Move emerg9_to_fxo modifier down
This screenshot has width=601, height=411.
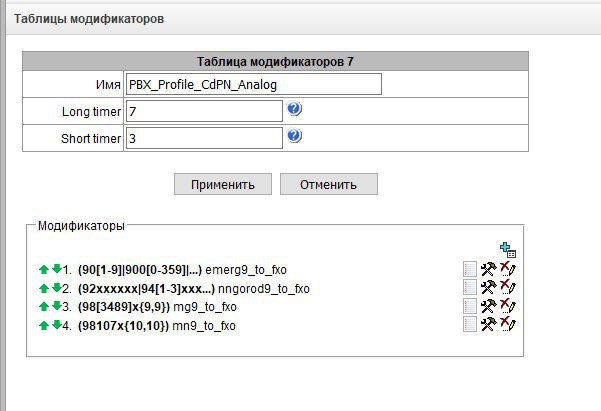(x=57, y=268)
